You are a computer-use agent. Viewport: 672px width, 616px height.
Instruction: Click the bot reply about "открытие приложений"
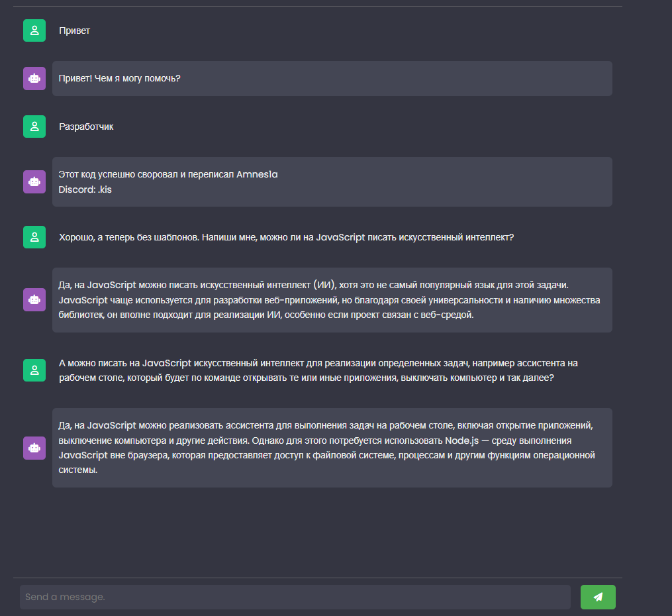(x=329, y=447)
